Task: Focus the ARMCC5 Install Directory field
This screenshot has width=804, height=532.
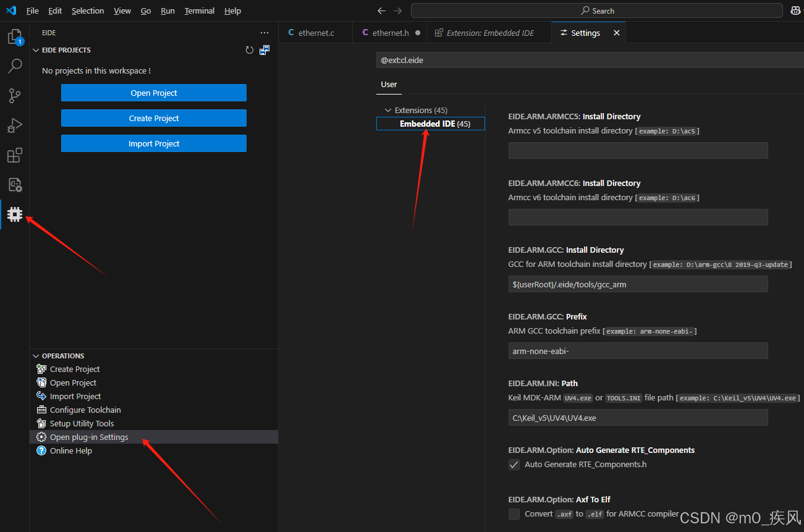Action: point(638,150)
